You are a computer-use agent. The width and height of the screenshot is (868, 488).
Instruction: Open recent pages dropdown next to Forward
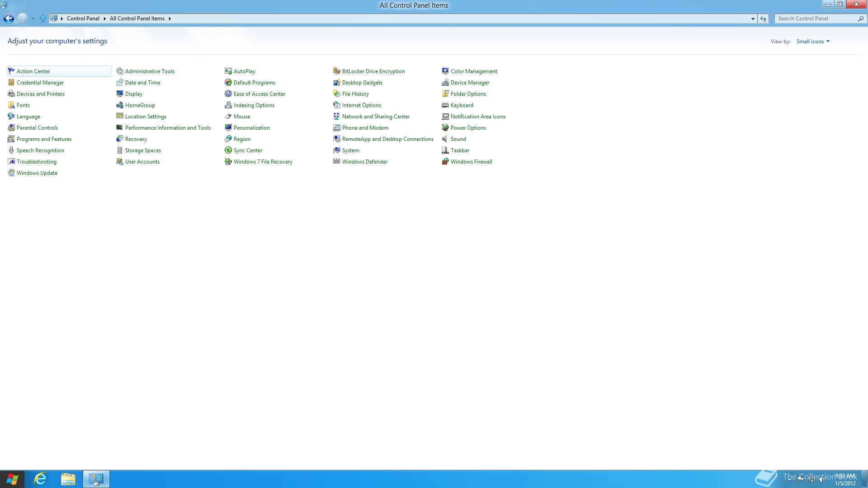(33, 19)
